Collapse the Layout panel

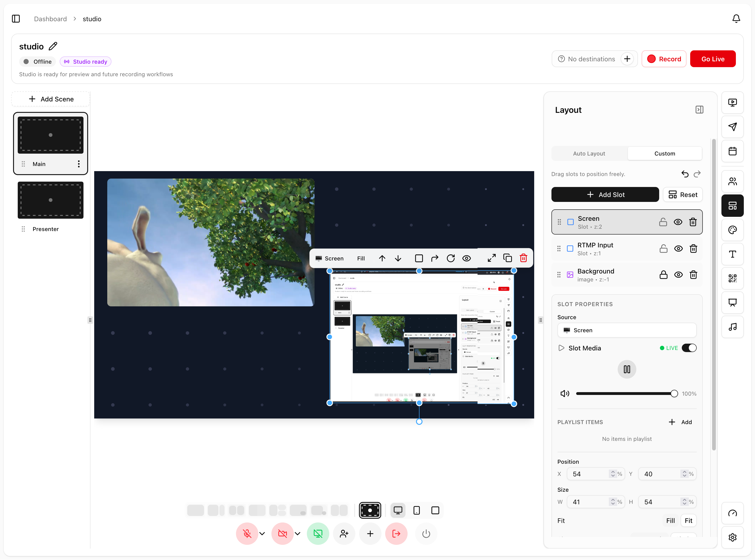point(699,110)
